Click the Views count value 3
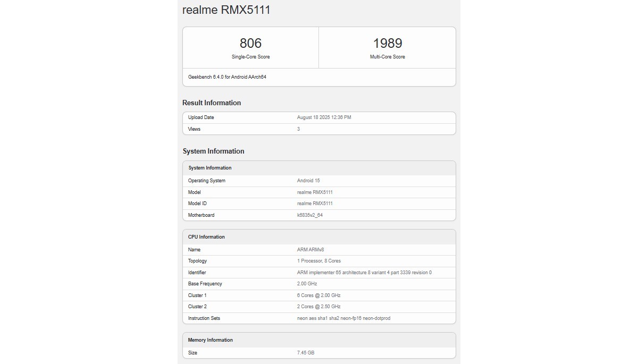 click(x=297, y=129)
